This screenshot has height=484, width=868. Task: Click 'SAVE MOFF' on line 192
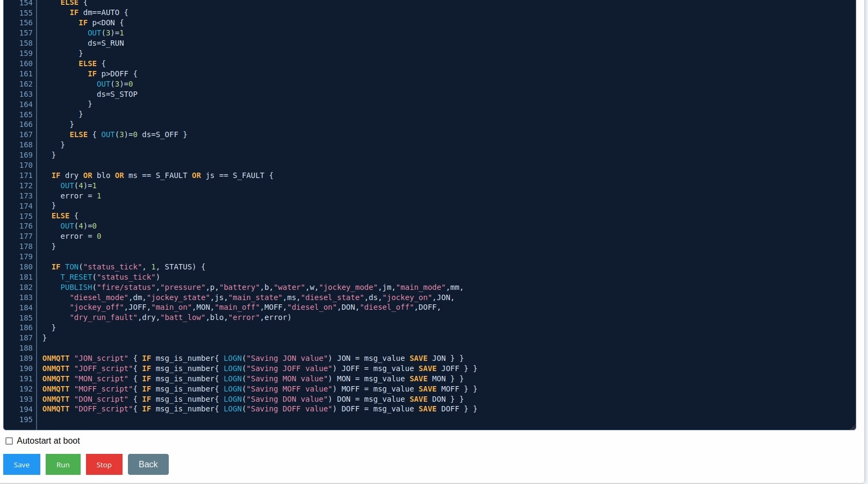tap(440, 389)
